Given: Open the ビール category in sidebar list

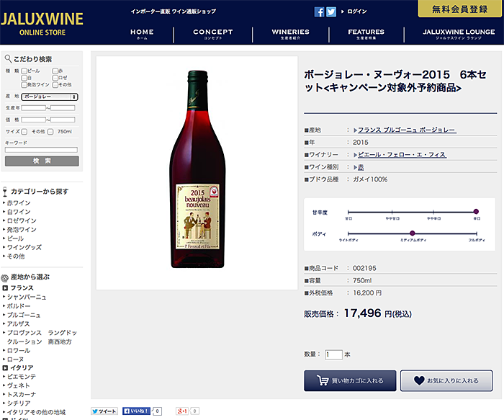Looking at the screenshot, I should coord(15,238).
